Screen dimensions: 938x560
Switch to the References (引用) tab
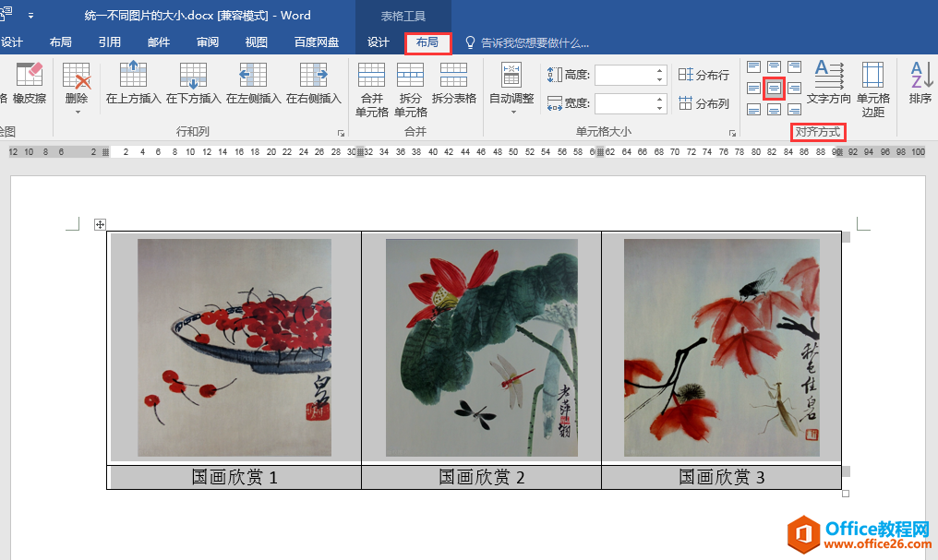(x=110, y=42)
